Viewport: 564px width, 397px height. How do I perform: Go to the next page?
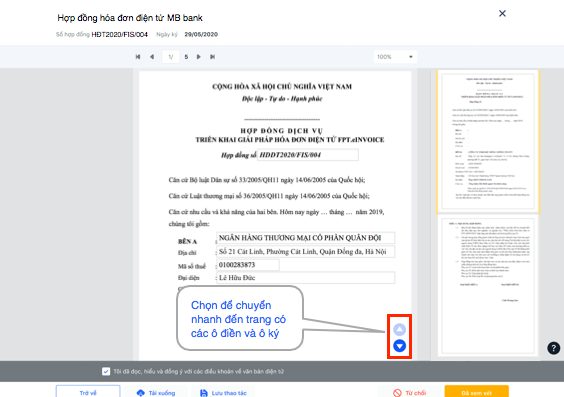(198, 57)
